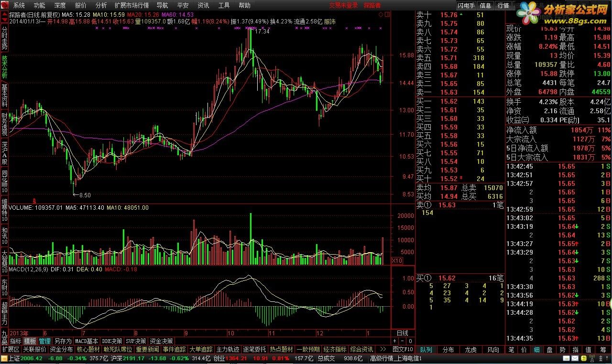Click the 日线 period selector

point(403,333)
